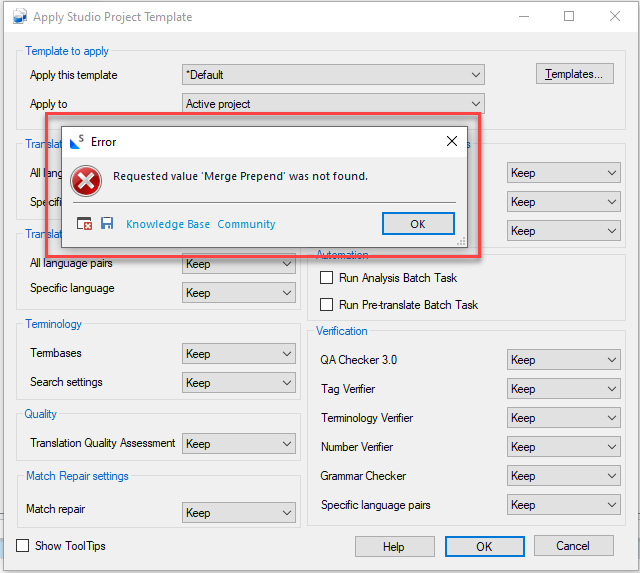The height and width of the screenshot is (573, 640).
Task: Open the Community link
Action: tap(246, 224)
